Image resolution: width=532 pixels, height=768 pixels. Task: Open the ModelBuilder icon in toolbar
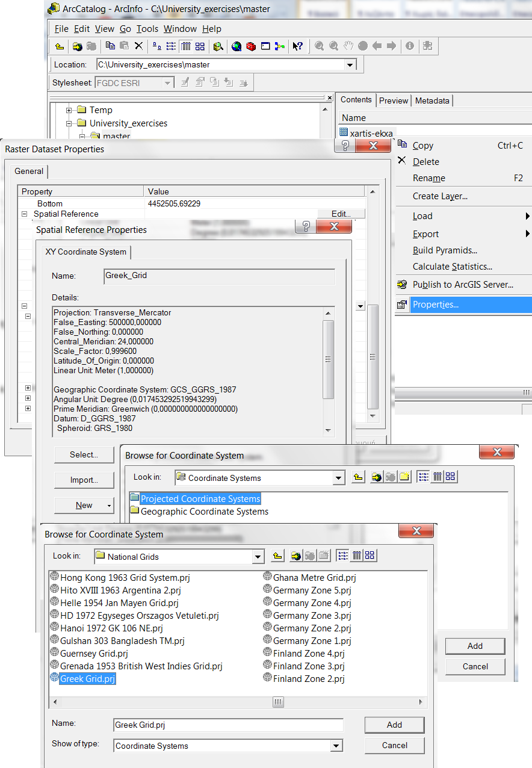pyautogui.click(x=280, y=46)
